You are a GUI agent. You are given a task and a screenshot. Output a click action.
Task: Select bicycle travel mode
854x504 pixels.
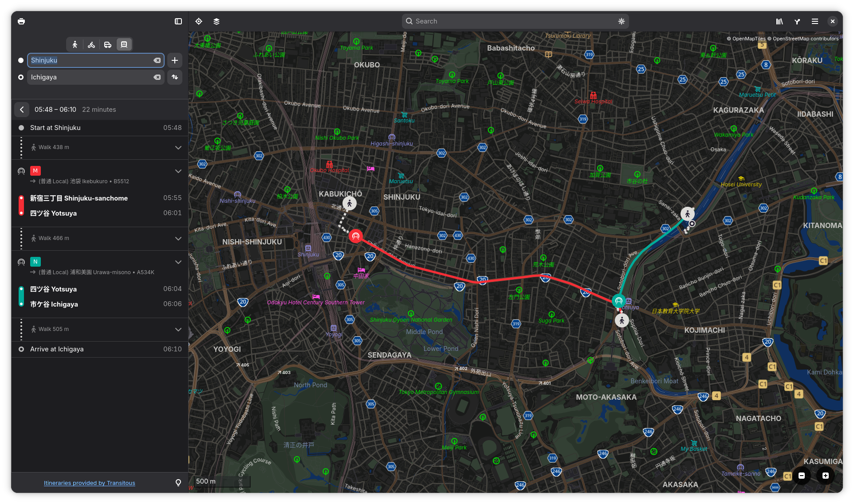(91, 44)
